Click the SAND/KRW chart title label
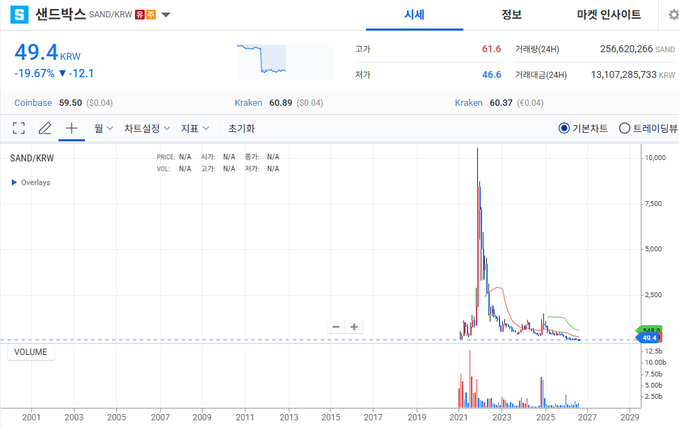 coord(32,158)
